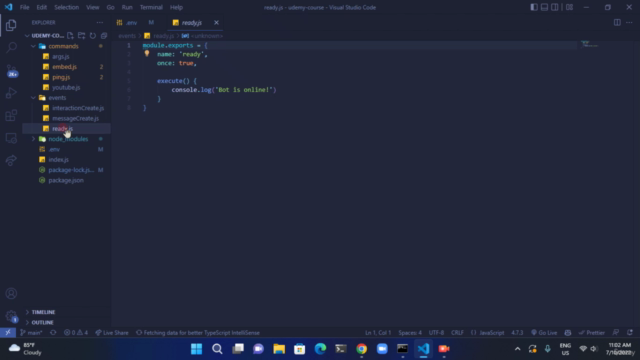Open the Explorer view in activity bar
Image resolution: width=640 pixels, height=360 pixels.
11,25
